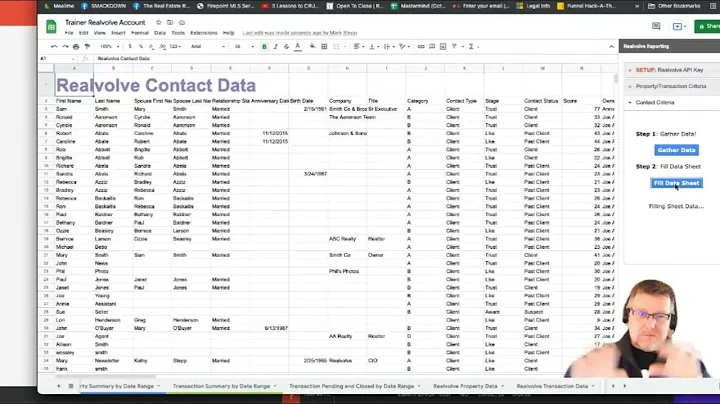Screen dimensions: 720x404
Task: Click the Undo icon in toolbar
Action: tap(54, 46)
